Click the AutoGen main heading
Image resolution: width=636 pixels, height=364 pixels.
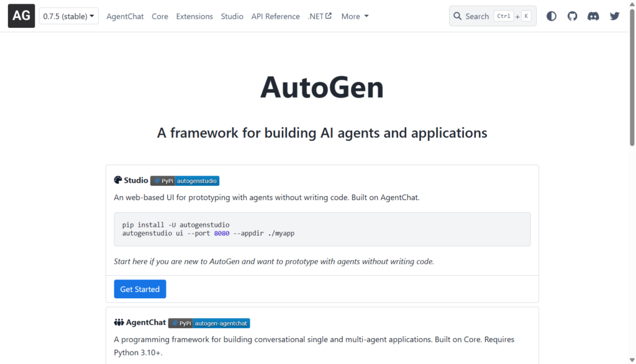pyautogui.click(x=322, y=87)
